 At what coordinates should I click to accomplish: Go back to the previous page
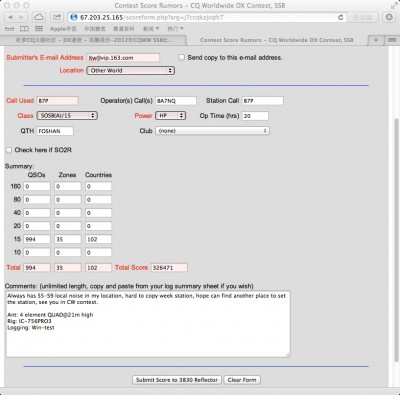point(10,17)
